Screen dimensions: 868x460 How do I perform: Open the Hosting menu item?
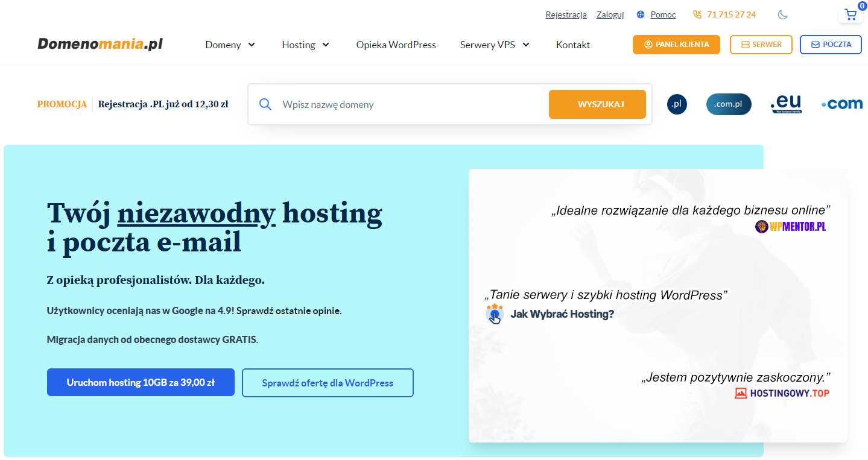(x=299, y=45)
